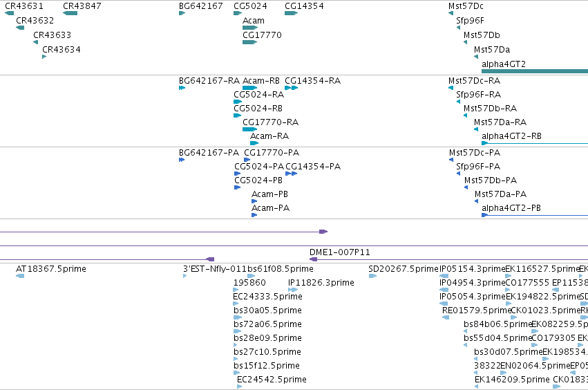Click the Mst57Db-RA label

pyautogui.click(x=490, y=109)
